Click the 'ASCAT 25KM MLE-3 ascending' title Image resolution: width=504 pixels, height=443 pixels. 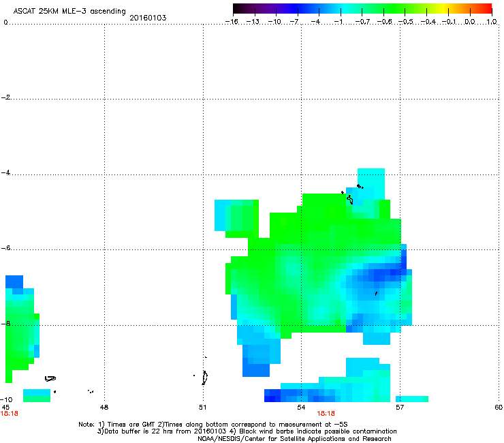pos(69,11)
